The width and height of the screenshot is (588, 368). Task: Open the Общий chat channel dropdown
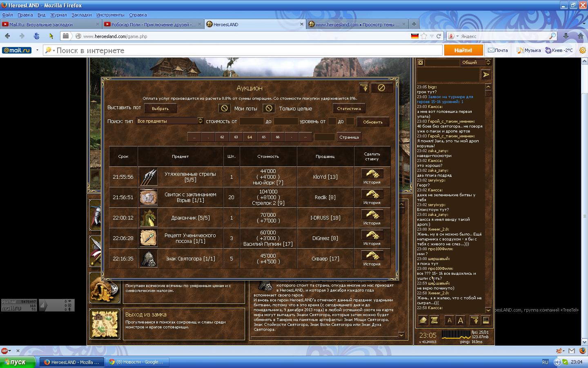(x=488, y=63)
